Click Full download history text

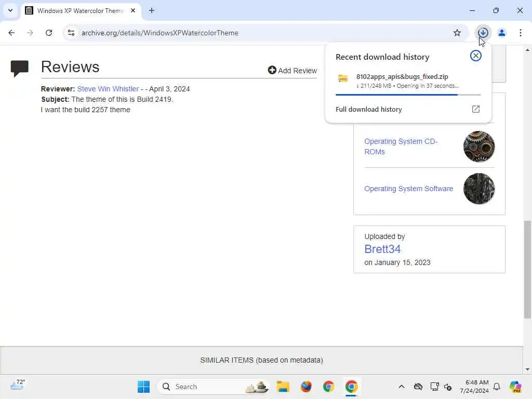point(368,109)
